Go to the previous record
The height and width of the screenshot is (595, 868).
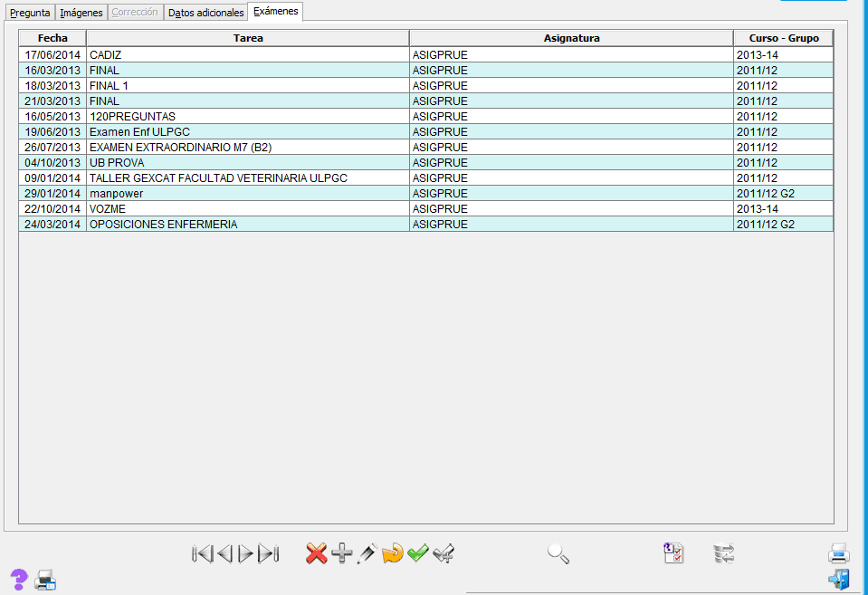224,553
